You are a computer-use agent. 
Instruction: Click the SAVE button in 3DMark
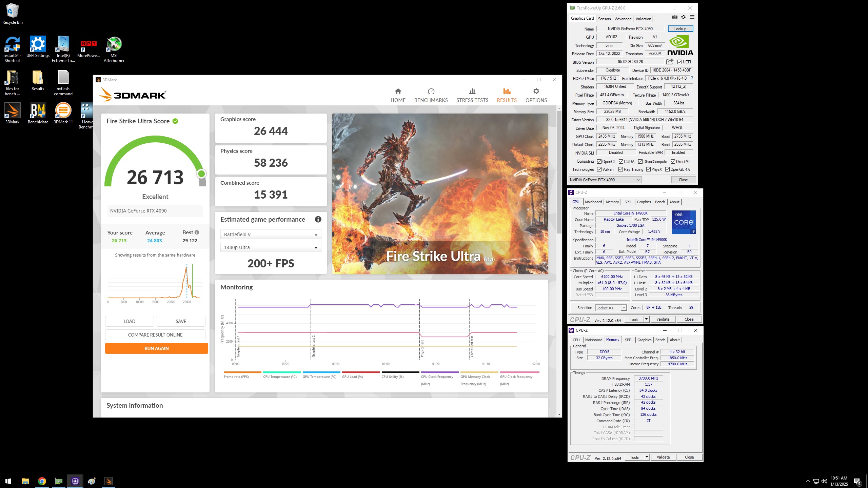181,321
